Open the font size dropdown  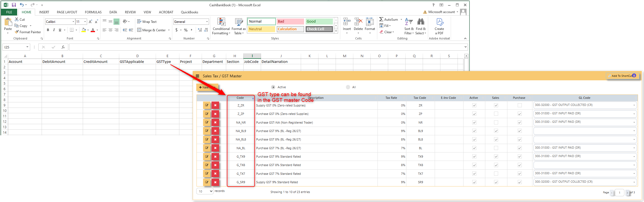point(85,22)
